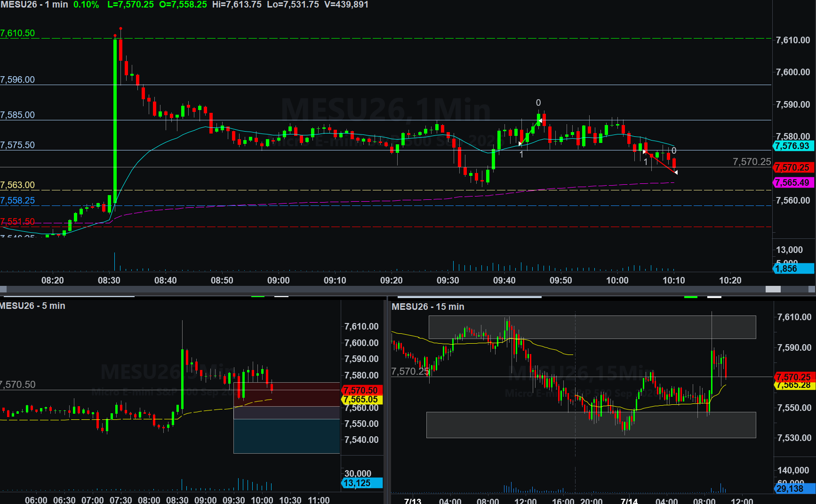This screenshot has height=504, width=816.
Task: Select the L=7,570.25 last price readout
Action: click(x=130, y=5)
